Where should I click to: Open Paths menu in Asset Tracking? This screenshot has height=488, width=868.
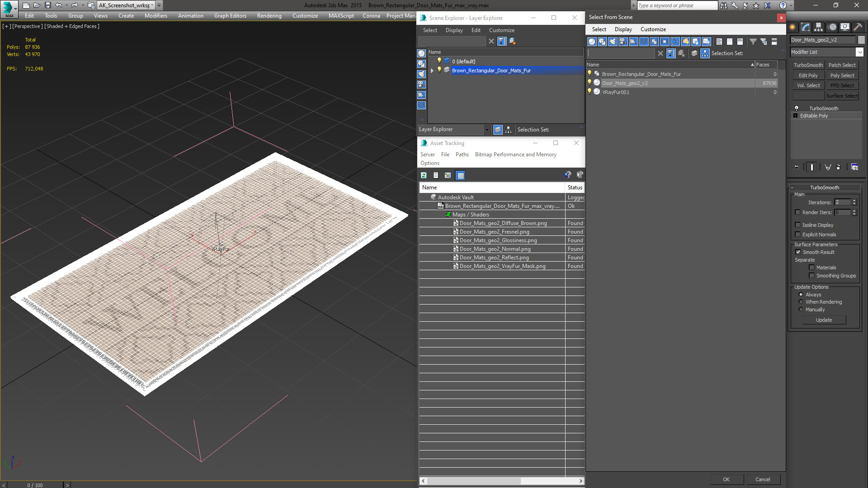coord(462,155)
